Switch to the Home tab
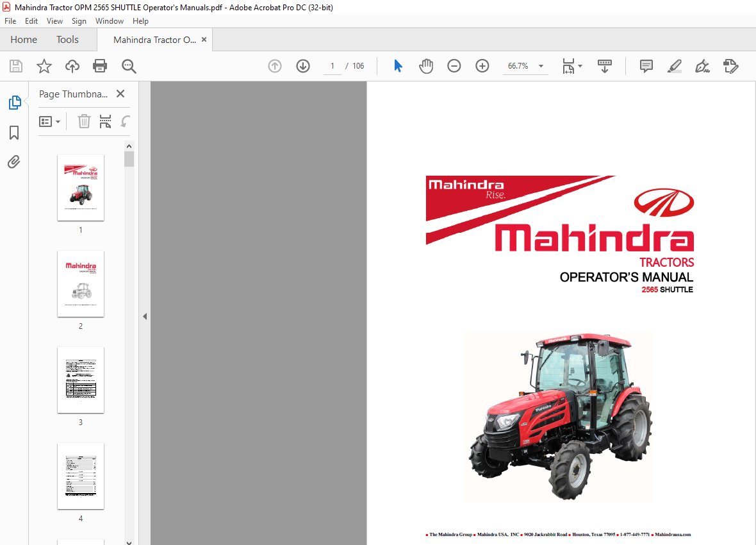756x545 pixels. point(24,40)
